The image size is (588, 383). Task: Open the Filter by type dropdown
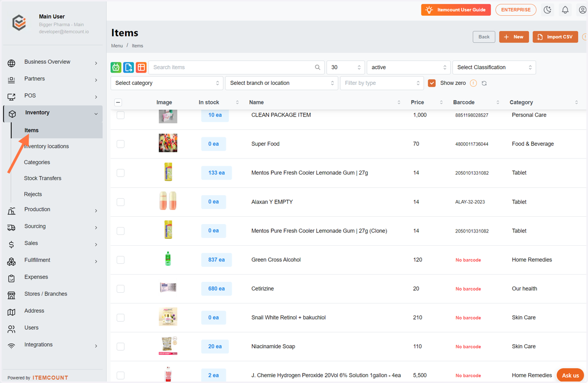(382, 83)
